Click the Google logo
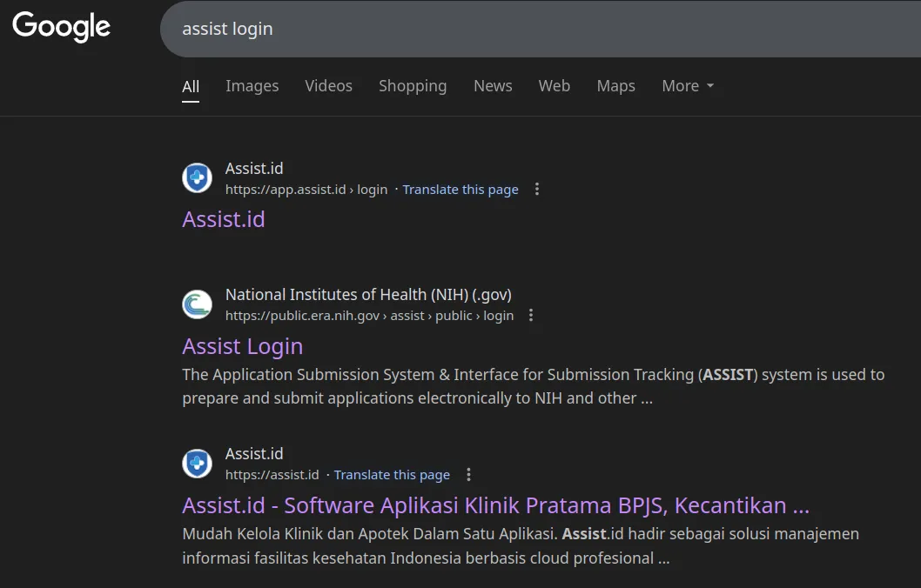The image size is (921, 588). click(61, 26)
